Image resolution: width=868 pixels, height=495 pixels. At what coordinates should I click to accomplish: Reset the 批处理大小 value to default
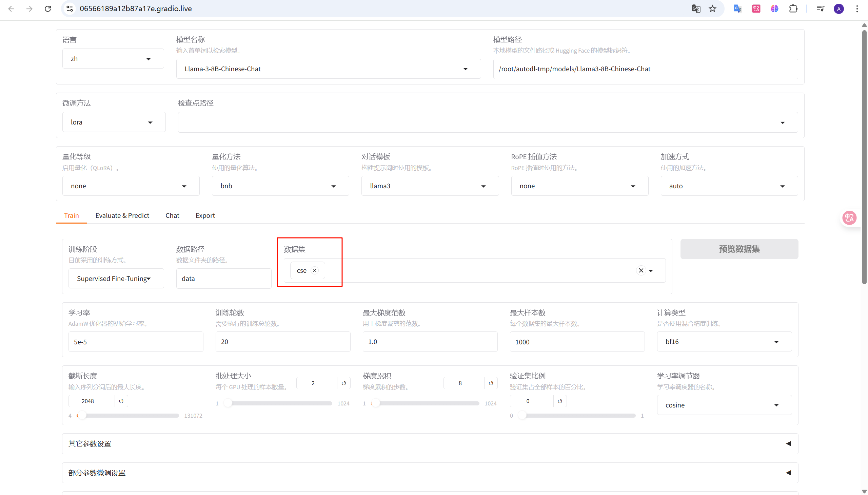point(344,383)
